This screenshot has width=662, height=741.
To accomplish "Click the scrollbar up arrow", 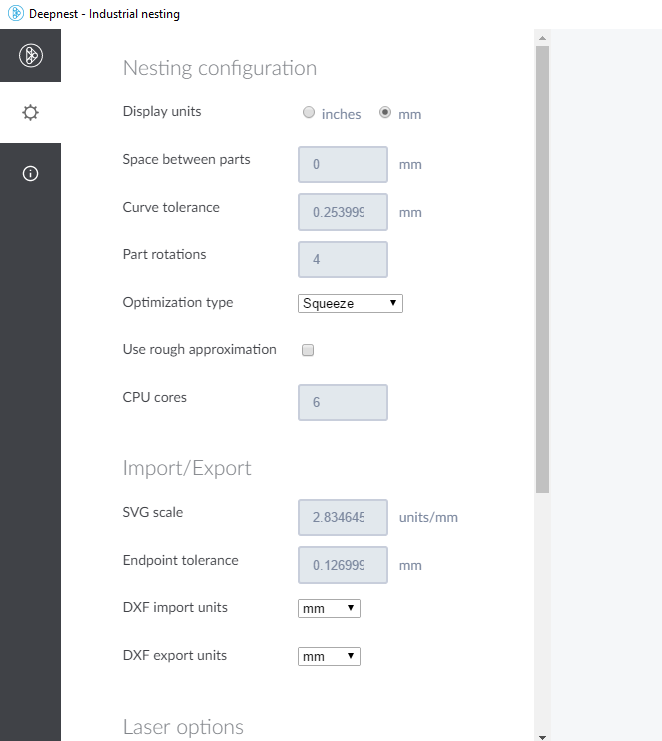I will coord(542,38).
